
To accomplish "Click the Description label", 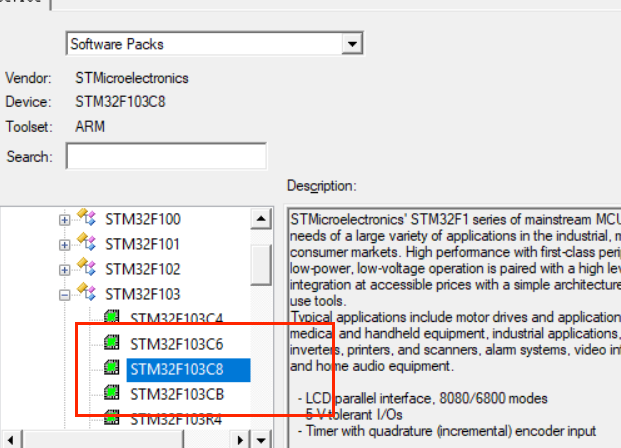I will click(x=322, y=186).
